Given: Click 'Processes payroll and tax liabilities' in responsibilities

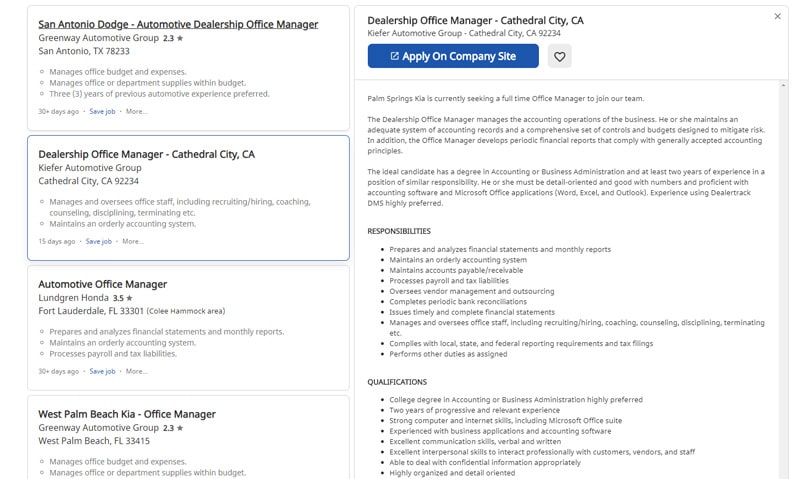Looking at the screenshot, I should [x=449, y=281].
